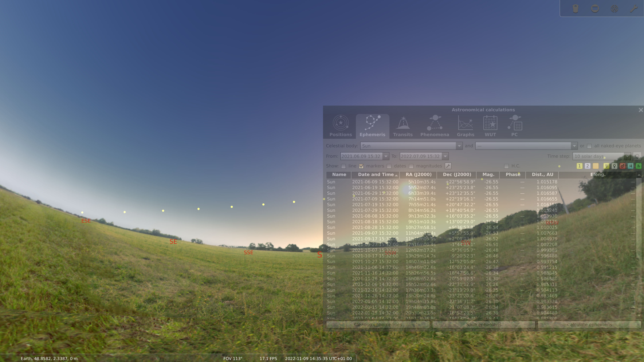This screenshot has height=362, width=644.
Task: Click the small button right of Time step
Action: pyautogui.click(x=637, y=156)
